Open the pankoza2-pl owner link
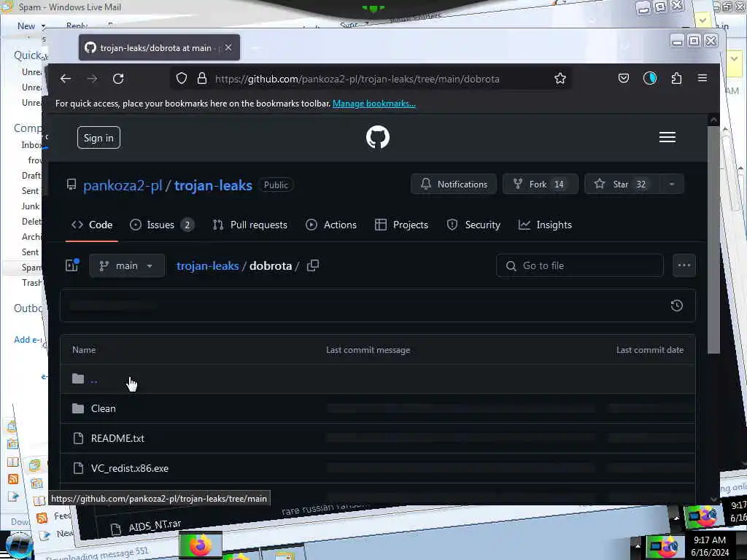The image size is (747, 560). point(123,185)
